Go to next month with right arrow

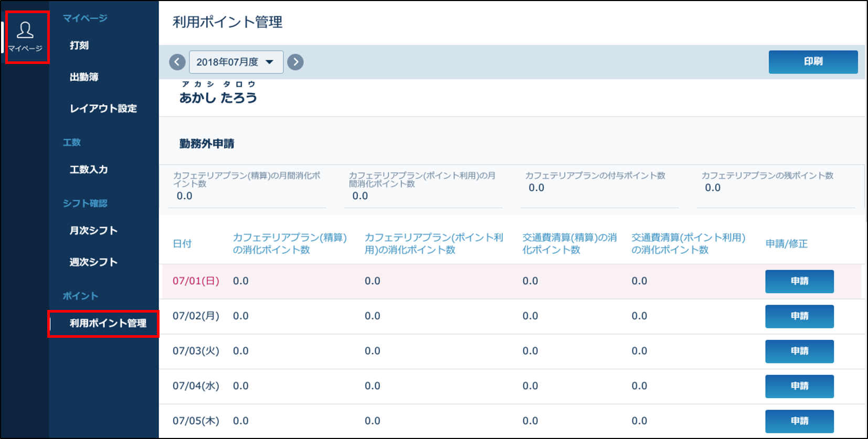[x=295, y=62]
